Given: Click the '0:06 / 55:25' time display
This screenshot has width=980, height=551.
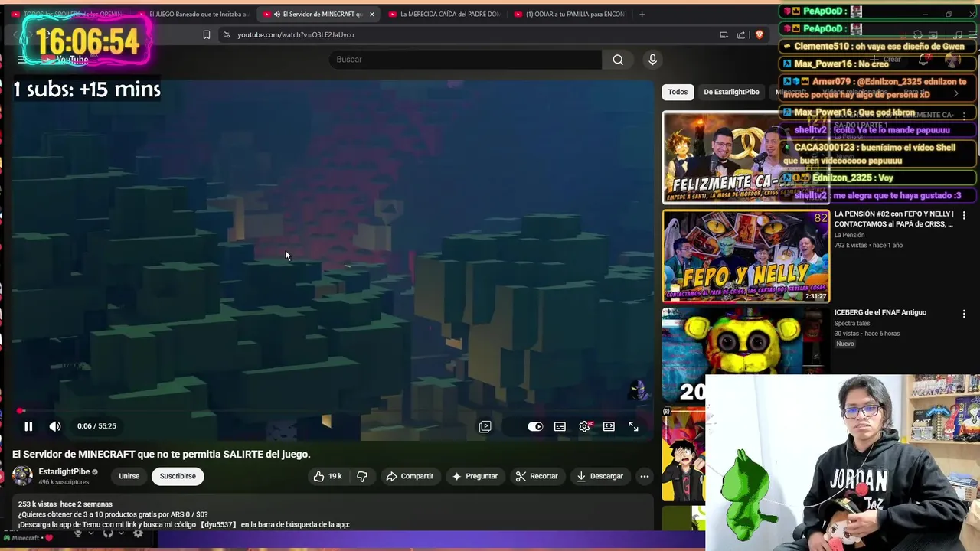Looking at the screenshot, I should tap(96, 426).
